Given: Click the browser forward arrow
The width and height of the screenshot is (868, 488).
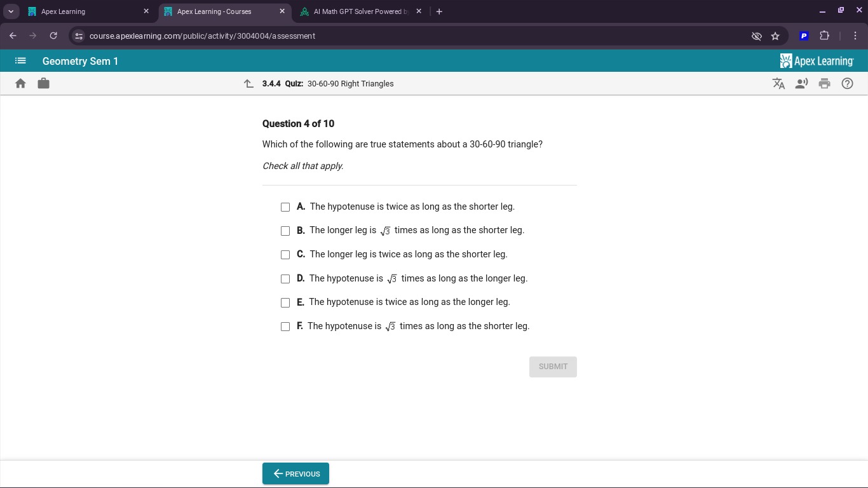Looking at the screenshot, I should pyautogui.click(x=33, y=36).
